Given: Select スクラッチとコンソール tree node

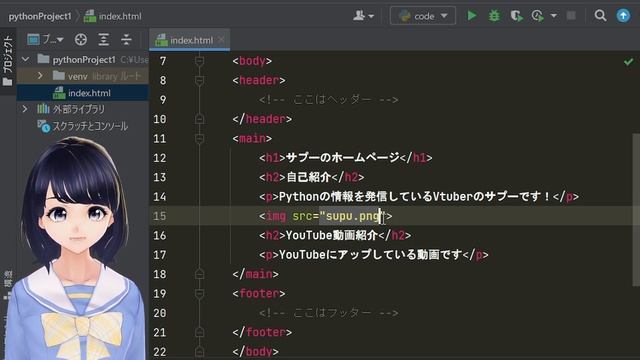Looking at the screenshot, I should click(83, 126).
